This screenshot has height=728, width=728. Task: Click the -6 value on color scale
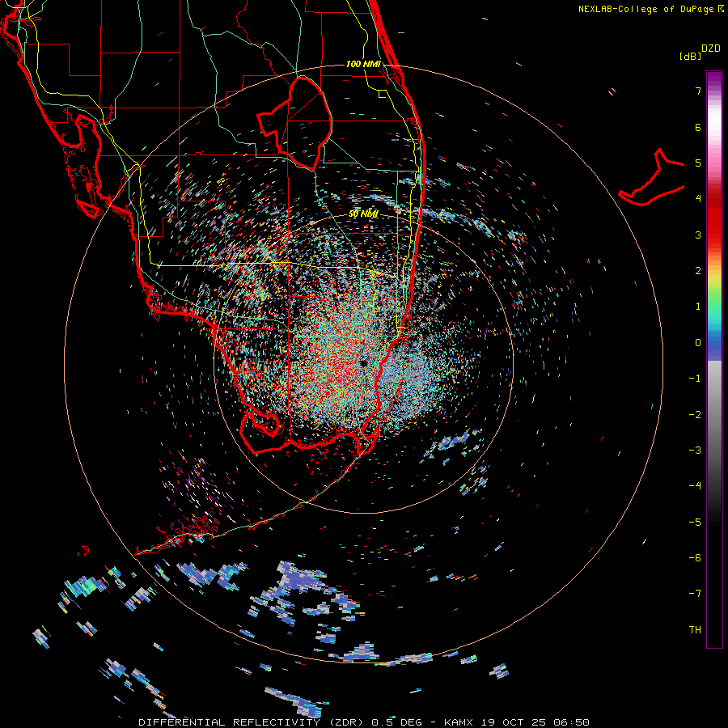click(695, 558)
